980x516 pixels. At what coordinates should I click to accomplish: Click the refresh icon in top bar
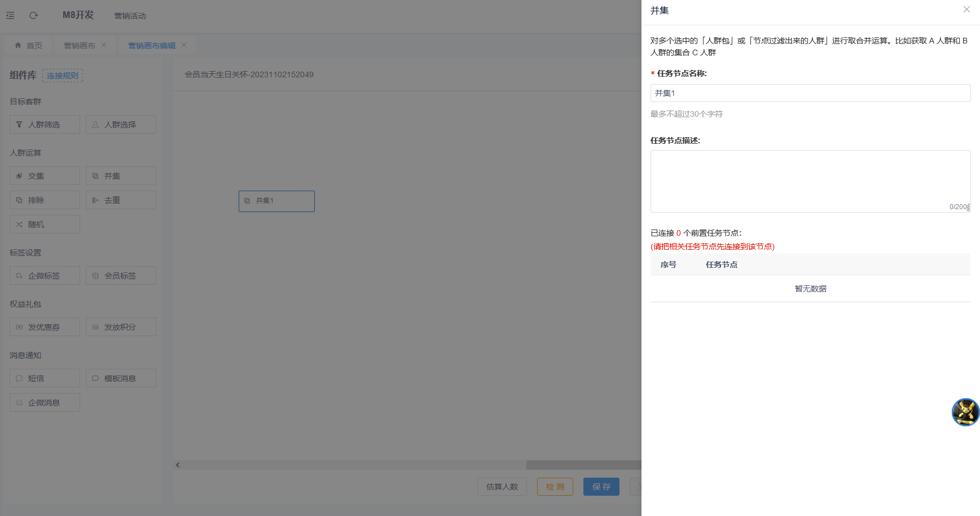tap(34, 15)
